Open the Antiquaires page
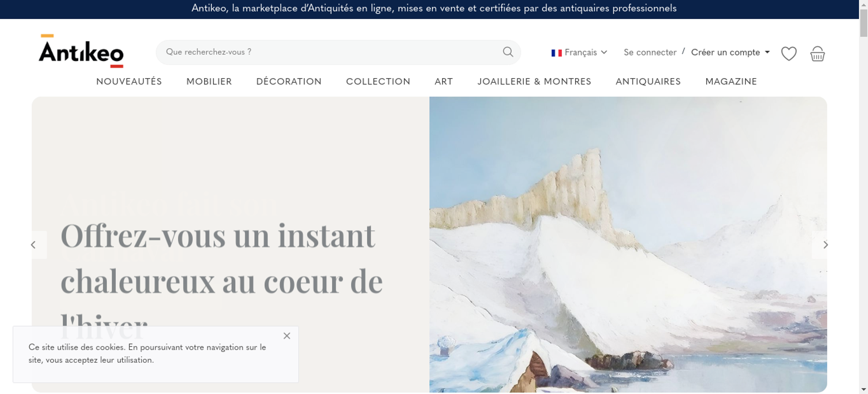Viewport: 868px width, 394px height. (648, 82)
